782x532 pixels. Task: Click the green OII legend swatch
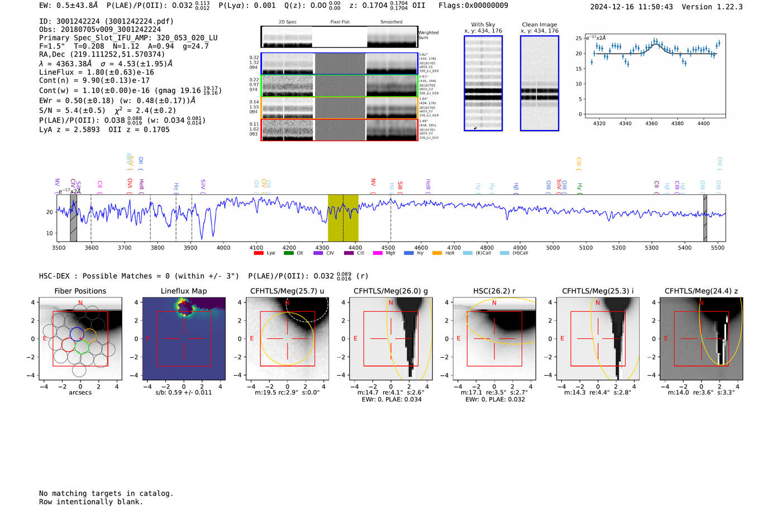point(288,253)
